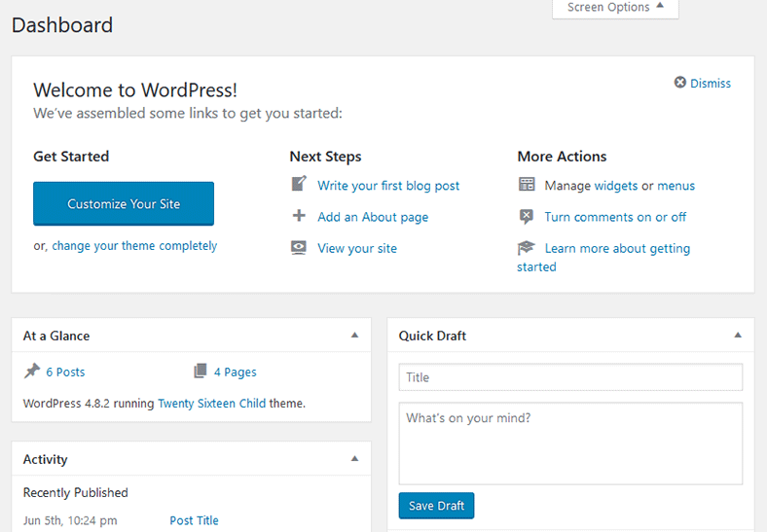Click the Customize Your Site button
Viewport: 767px width, 532px height.
point(124,204)
